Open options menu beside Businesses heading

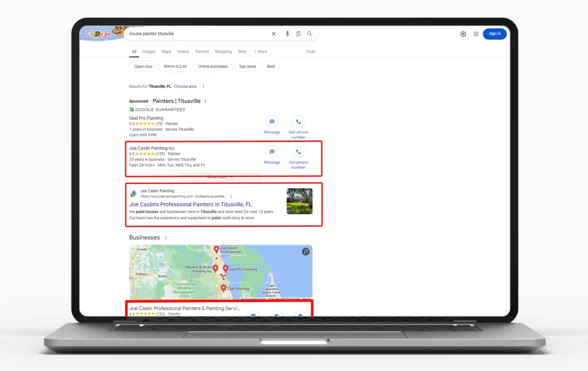[x=165, y=237]
